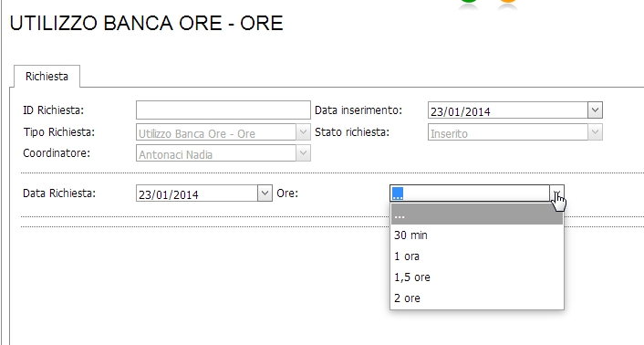Image resolution: width=644 pixels, height=345 pixels.
Task: Click the Data inserimento date field
Action: pos(508,110)
